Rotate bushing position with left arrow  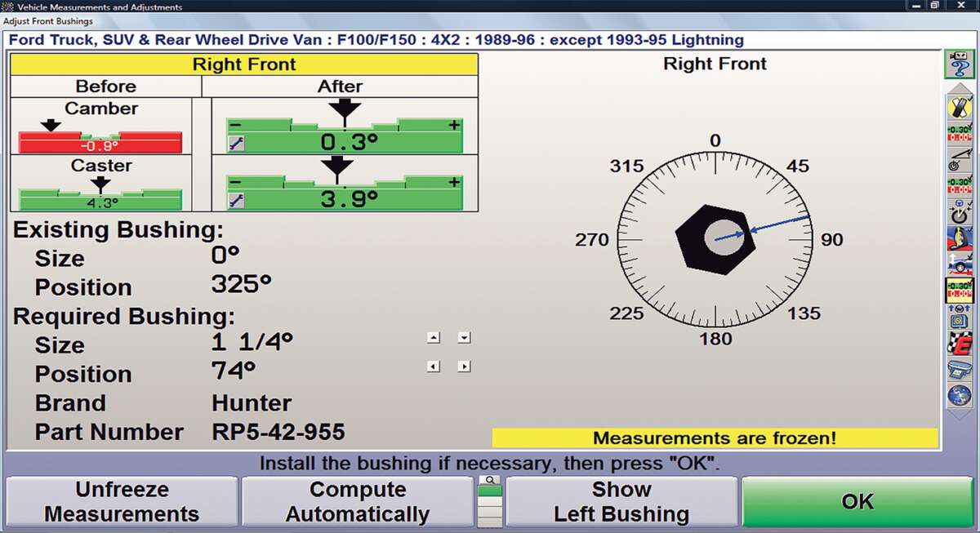(434, 366)
